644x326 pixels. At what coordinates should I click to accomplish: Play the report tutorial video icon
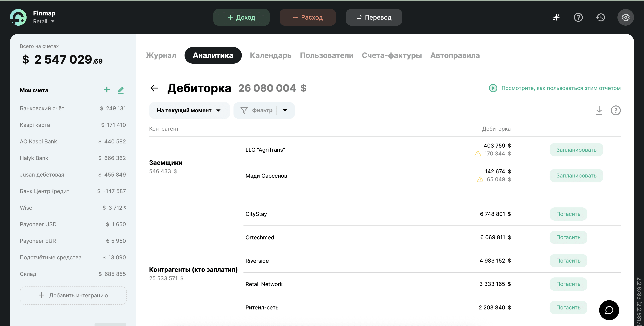click(493, 88)
